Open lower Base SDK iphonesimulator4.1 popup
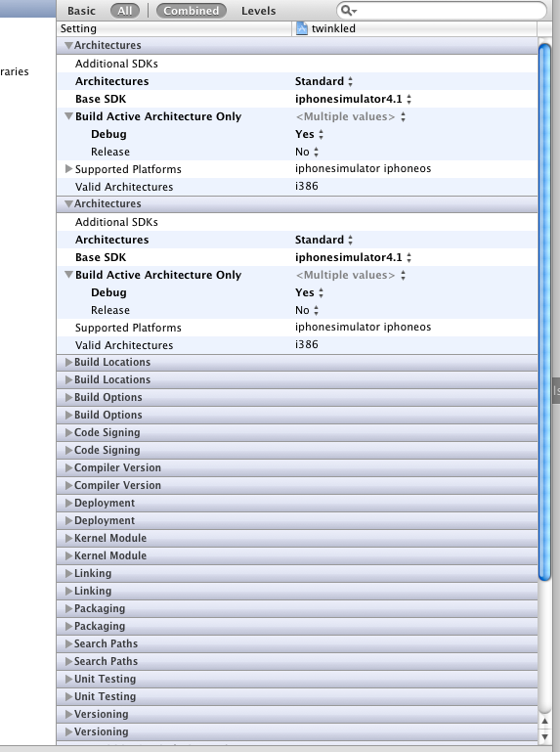The width and height of the screenshot is (560, 752). pyautogui.click(x=353, y=257)
